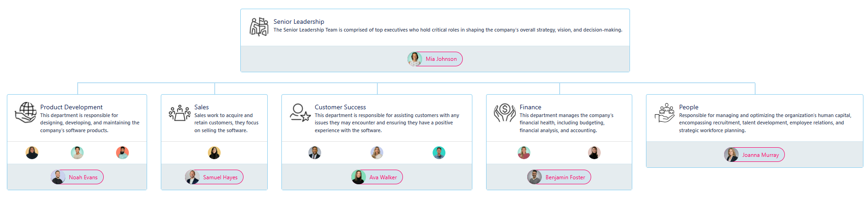
Task: Click the People department hand icon
Action: (x=665, y=112)
